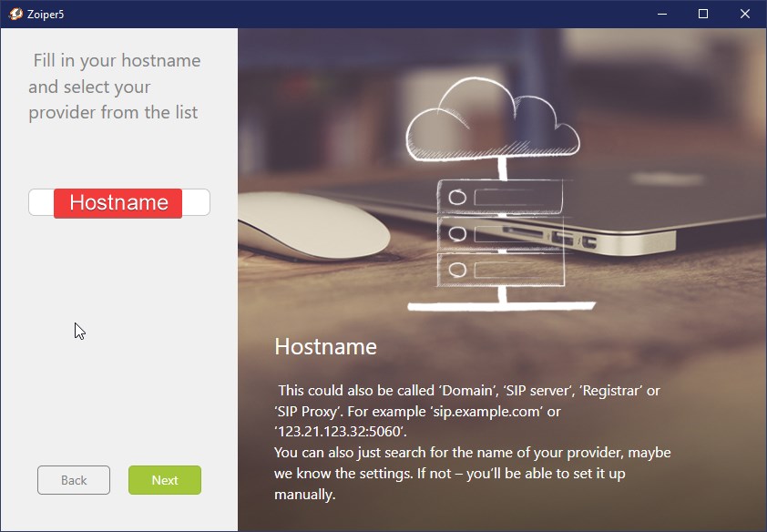
Task: Focus the Hostname input field
Action: (118, 202)
